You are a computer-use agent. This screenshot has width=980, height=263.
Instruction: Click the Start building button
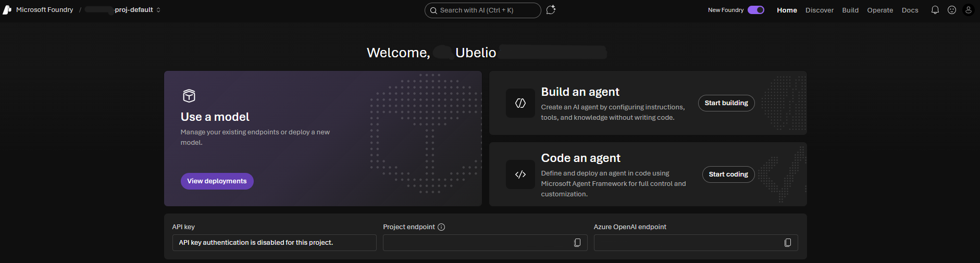(x=726, y=103)
